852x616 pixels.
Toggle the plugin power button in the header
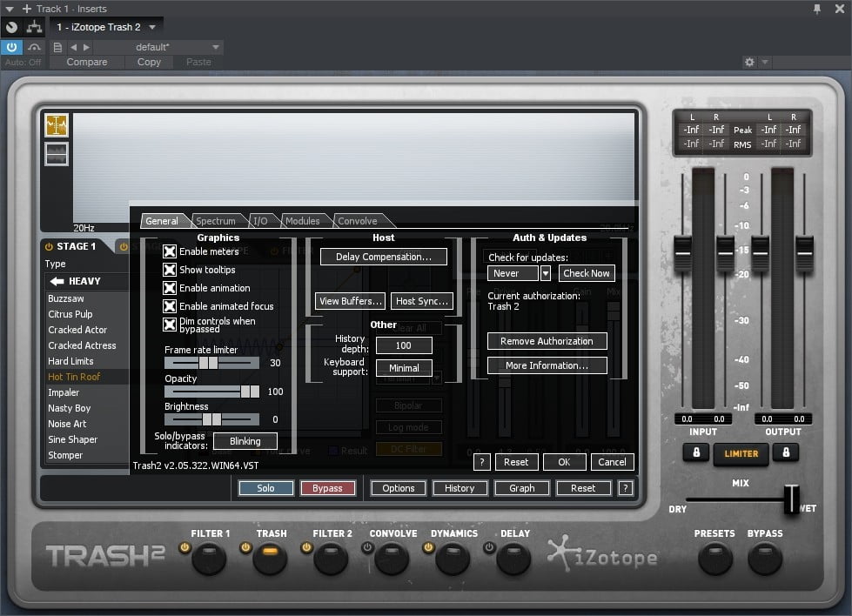click(x=11, y=47)
